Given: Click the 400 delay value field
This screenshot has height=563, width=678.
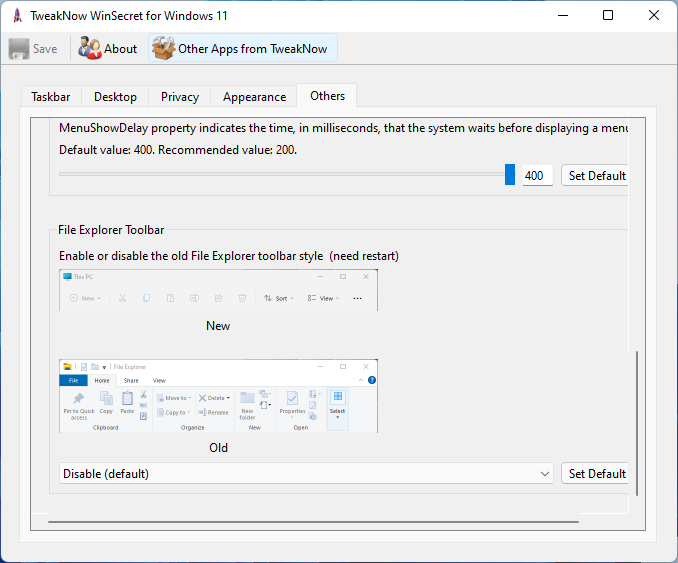Looking at the screenshot, I should pyautogui.click(x=536, y=176).
